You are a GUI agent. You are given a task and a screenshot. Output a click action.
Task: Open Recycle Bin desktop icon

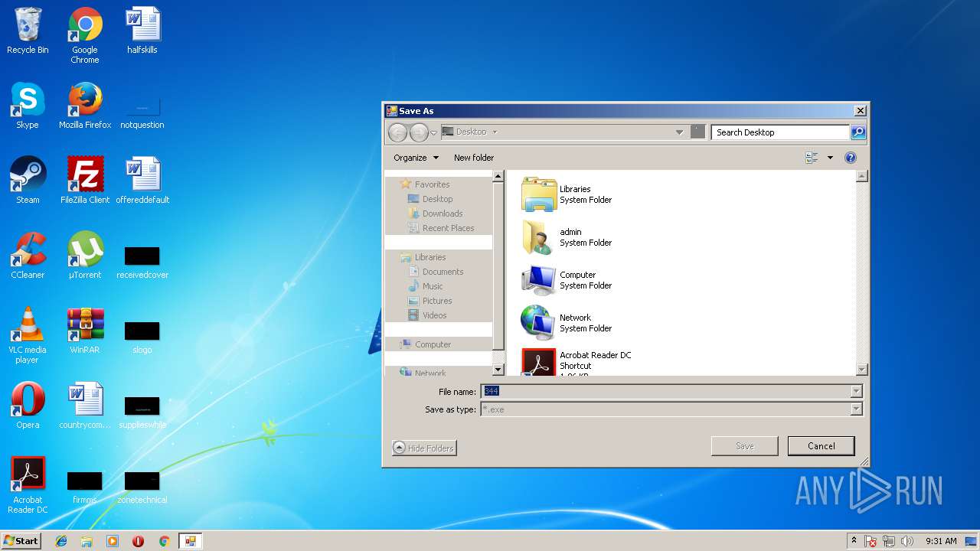tap(28, 31)
